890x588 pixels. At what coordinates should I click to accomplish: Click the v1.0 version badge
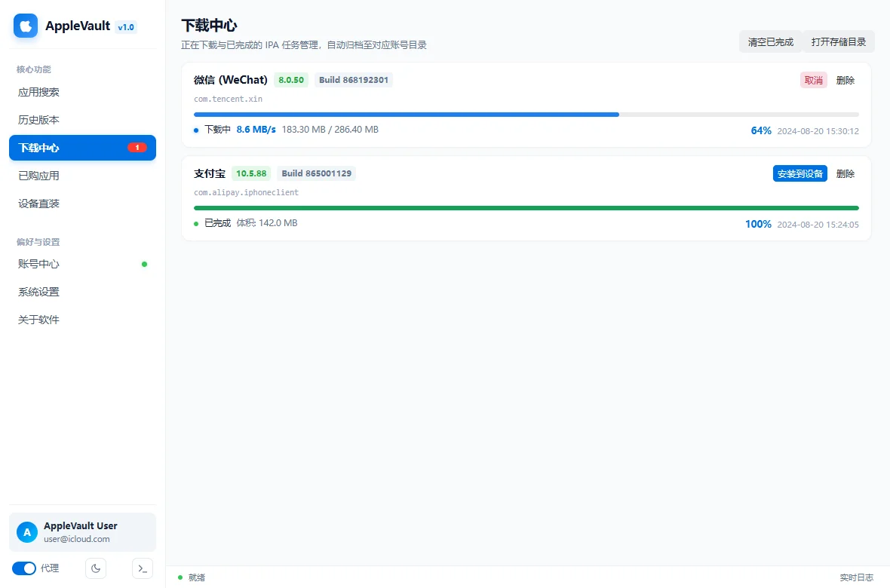click(x=126, y=26)
